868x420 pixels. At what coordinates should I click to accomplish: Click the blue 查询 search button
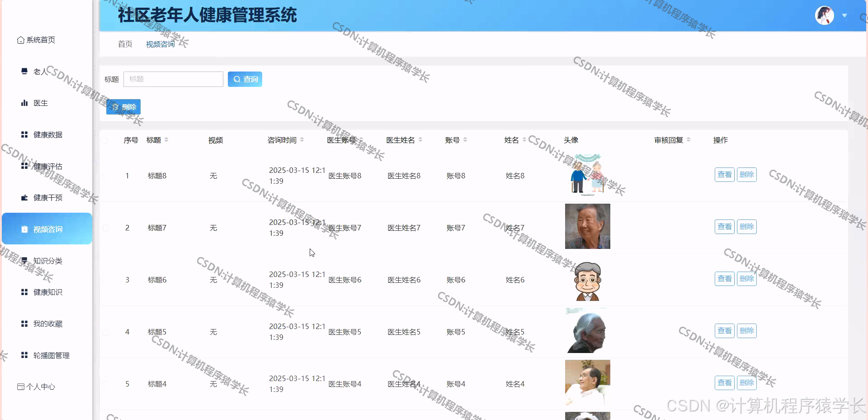(245, 79)
